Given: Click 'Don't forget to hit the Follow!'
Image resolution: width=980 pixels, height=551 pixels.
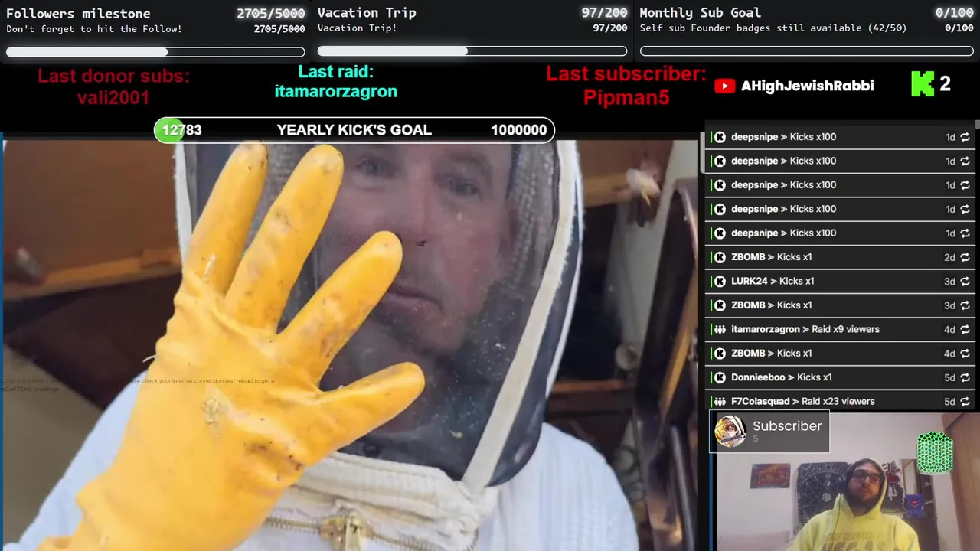Looking at the screenshot, I should (94, 29).
